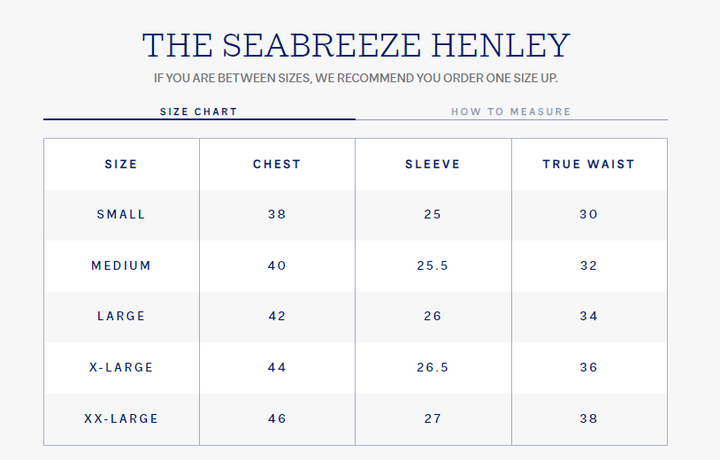Select the XX-Large size row label
This screenshot has height=460, width=720.
point(121,418)
